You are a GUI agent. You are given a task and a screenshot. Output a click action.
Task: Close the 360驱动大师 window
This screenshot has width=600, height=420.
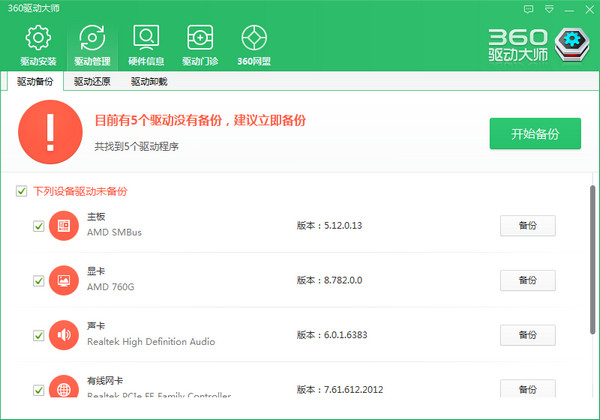click(590, 10)
